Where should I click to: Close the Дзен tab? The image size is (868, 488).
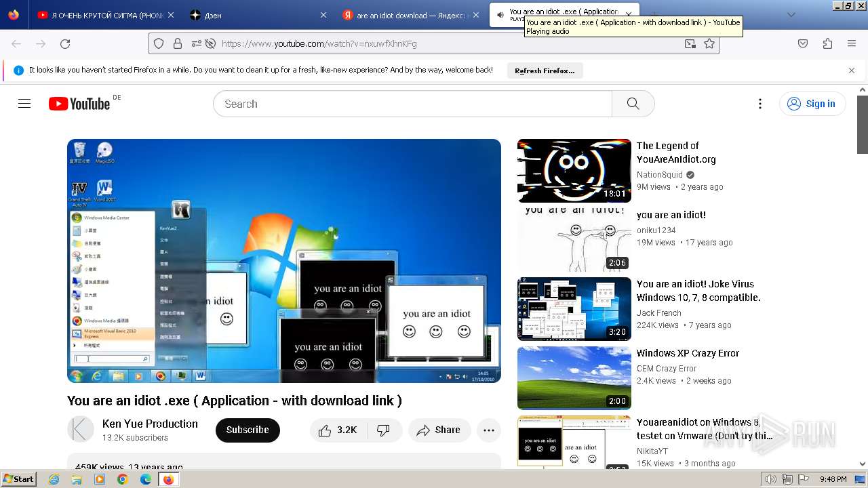[x=323, y=15]
